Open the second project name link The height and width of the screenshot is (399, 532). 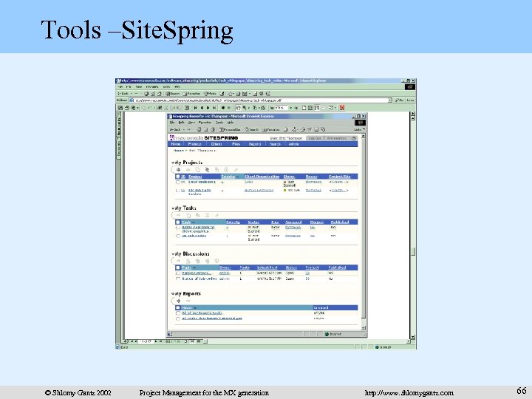199,192
